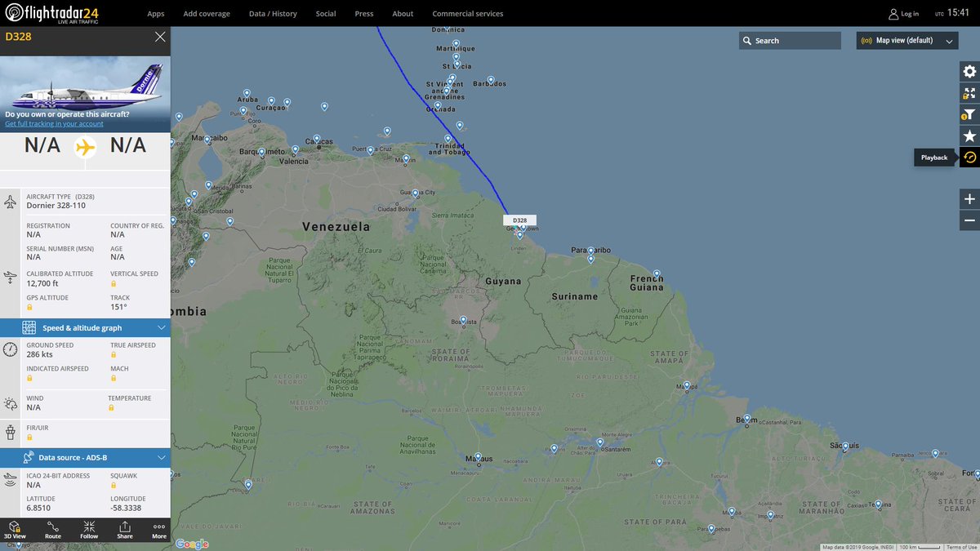This screenshot has height=551, width=980.
Task: Click the latitude value 6.8510
Action: point(39,508)
